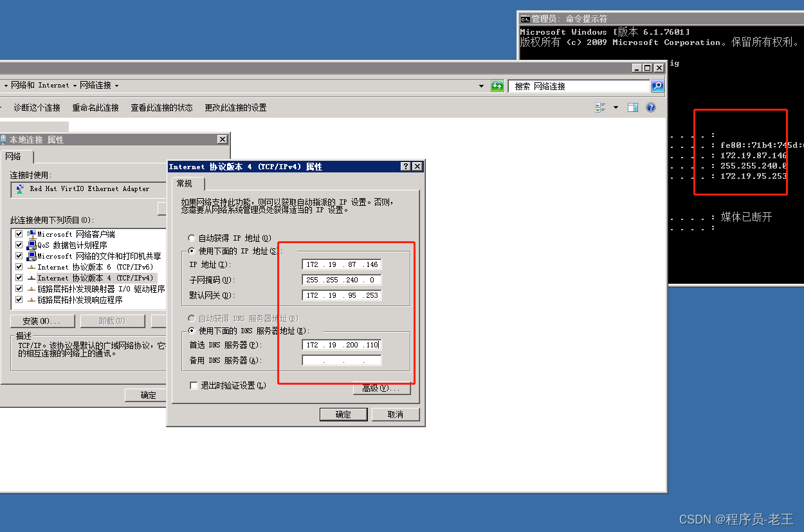The height and width of the screenshot is (532, 804).
Task: Click 确定 in the IPv4 properties dialog
Action: pyautogui.click(x=343, y=415)
